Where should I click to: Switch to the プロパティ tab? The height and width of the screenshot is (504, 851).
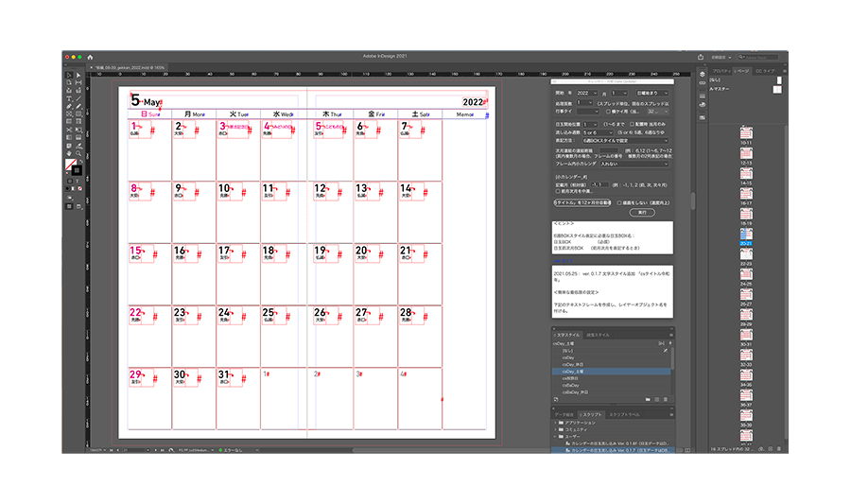pos(721,71)
